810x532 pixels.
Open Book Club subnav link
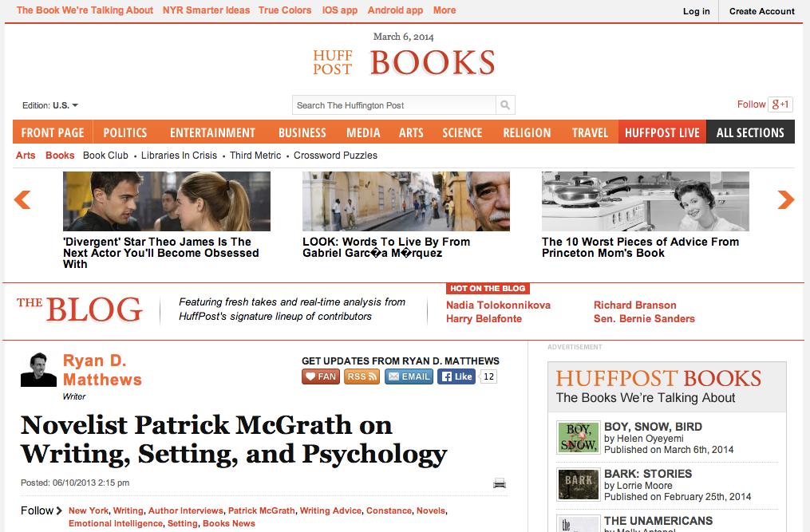[x=105, y=156]
